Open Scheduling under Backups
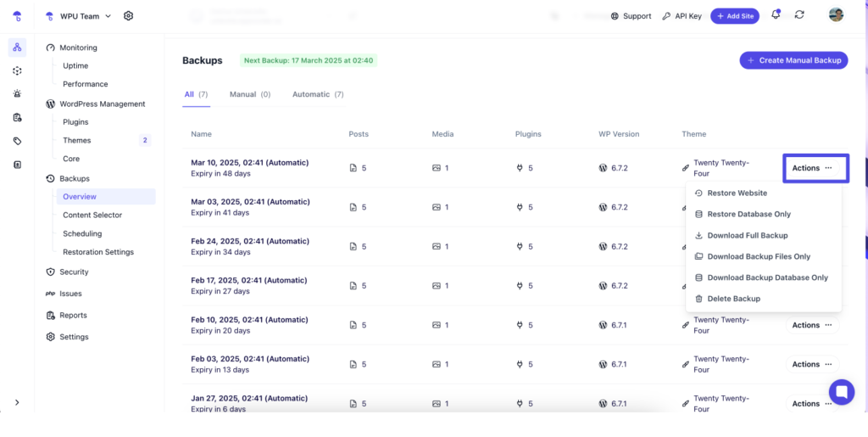Screen dimensions: 868x437 click(82, 233)
